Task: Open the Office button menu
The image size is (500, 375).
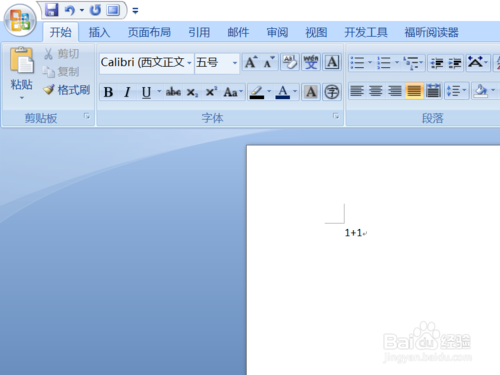Action: tap(20, 20)
